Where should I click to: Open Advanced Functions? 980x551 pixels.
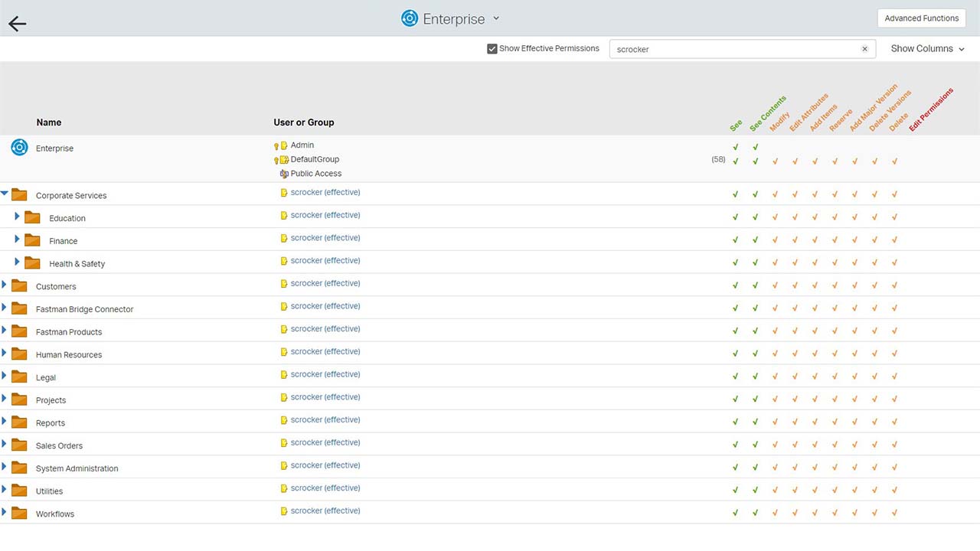point(922,18)
